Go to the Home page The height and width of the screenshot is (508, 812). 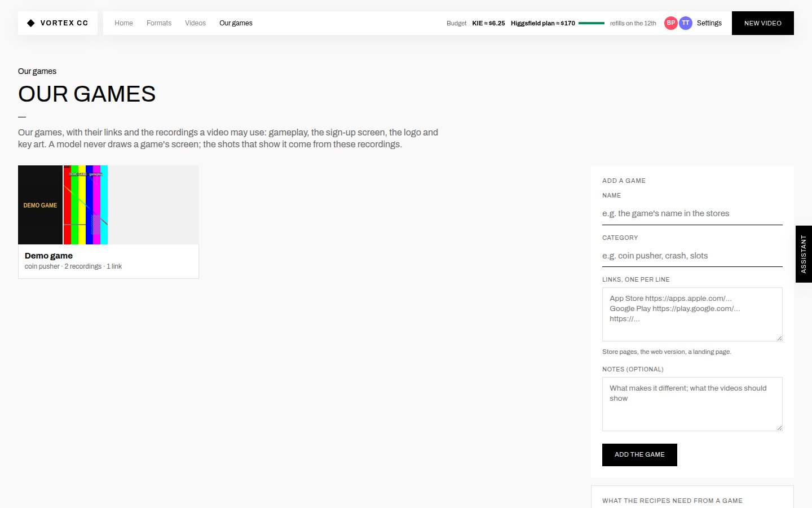pos(123,23)
